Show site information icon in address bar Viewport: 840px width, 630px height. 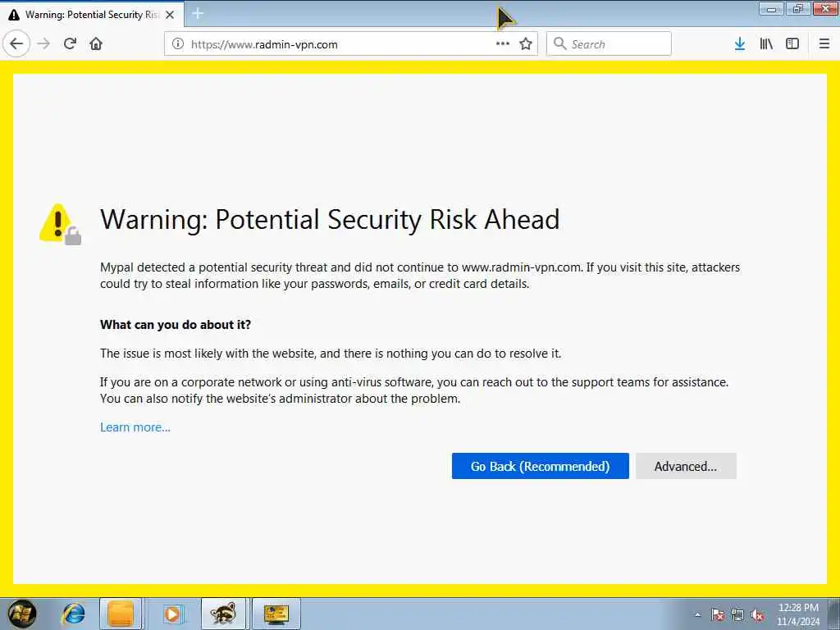(x=178, y=44)
